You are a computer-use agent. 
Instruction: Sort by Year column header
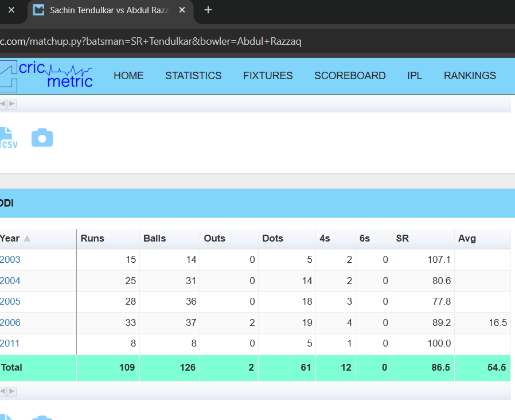38,239
